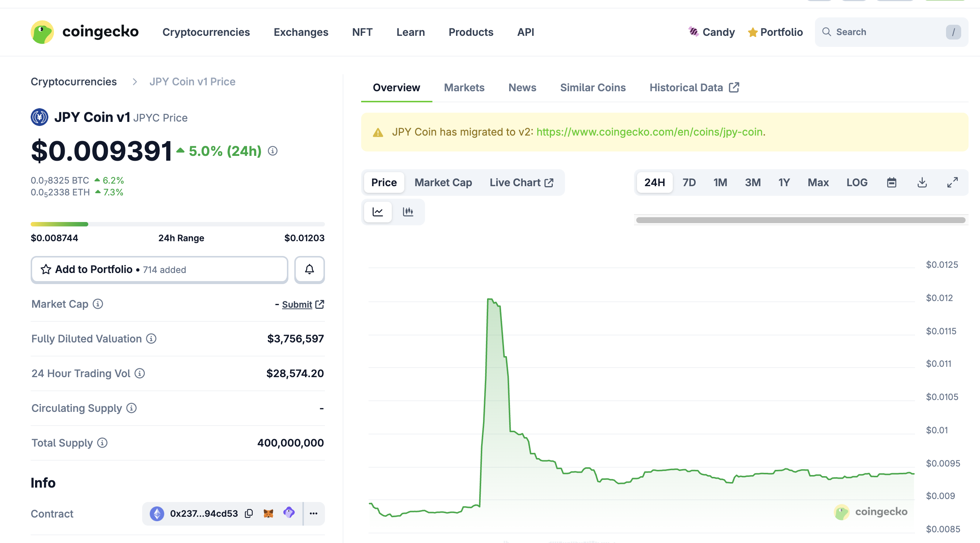
Task: Switch chart to Market Cap view
Action: [x=443, y=182]
